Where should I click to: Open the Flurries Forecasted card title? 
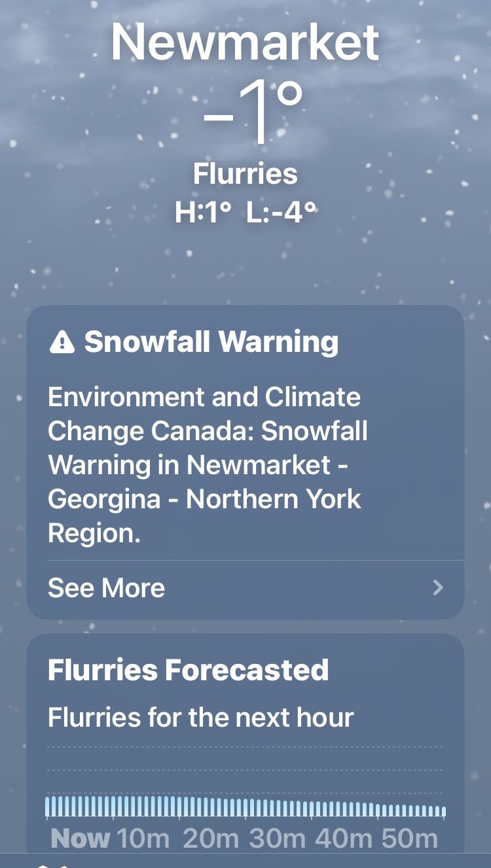189,670
